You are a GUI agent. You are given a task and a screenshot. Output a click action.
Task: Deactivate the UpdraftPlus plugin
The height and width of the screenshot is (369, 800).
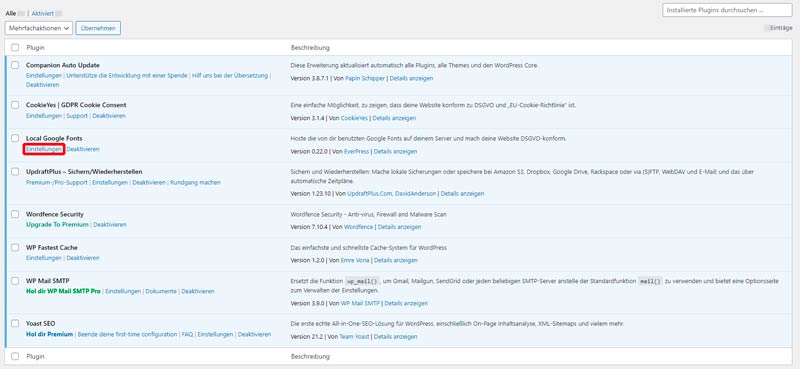149,182
